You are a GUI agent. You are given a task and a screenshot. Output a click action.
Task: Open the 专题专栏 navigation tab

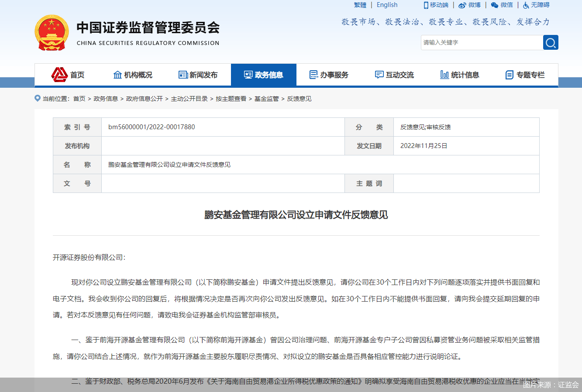pos(525,75)
